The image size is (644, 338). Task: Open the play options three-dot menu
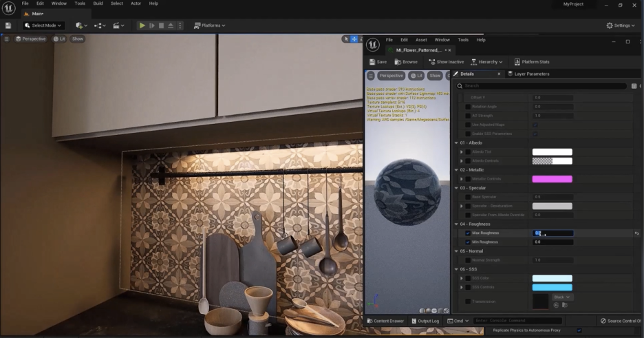coord(180,25)
